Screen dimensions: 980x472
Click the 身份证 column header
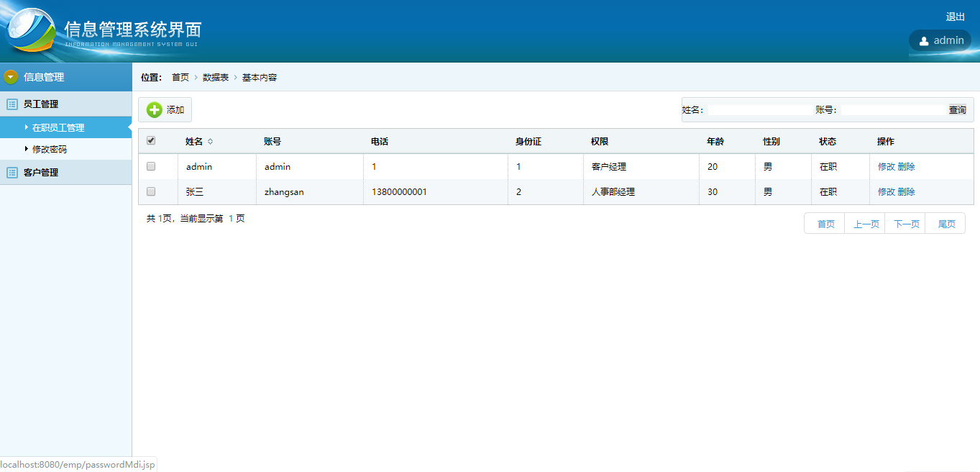[528, 142]
